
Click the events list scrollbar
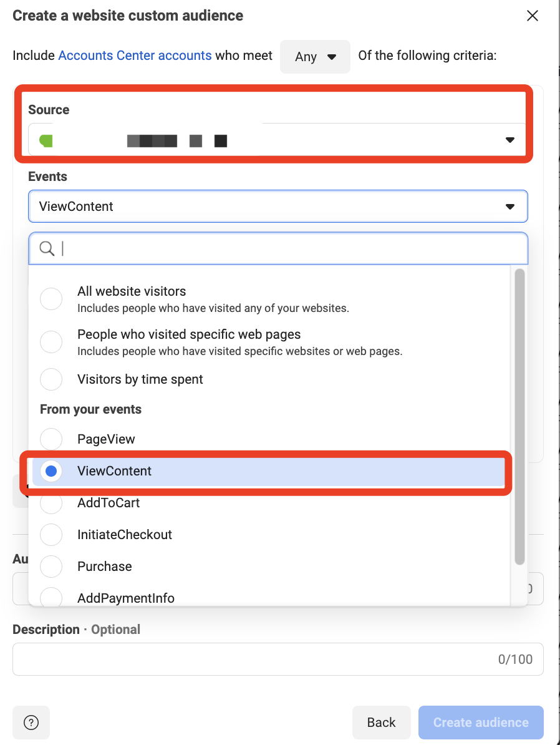point(519,417)
